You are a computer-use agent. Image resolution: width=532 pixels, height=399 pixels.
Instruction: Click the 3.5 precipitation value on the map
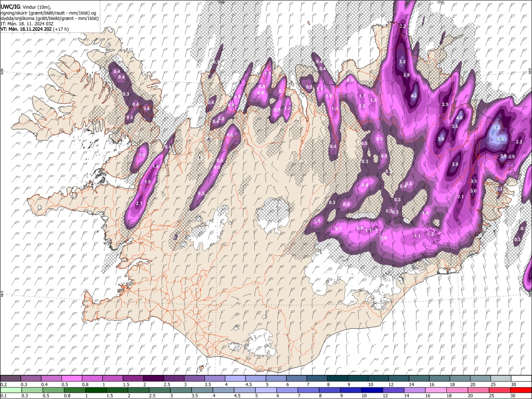[455, 126]
